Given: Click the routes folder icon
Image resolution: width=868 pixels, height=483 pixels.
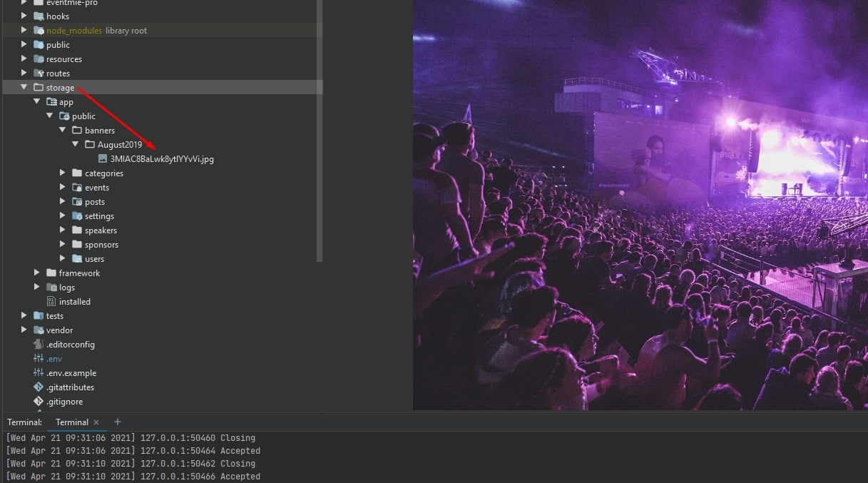Looking at the screenshot, I should tap(39, 73).
